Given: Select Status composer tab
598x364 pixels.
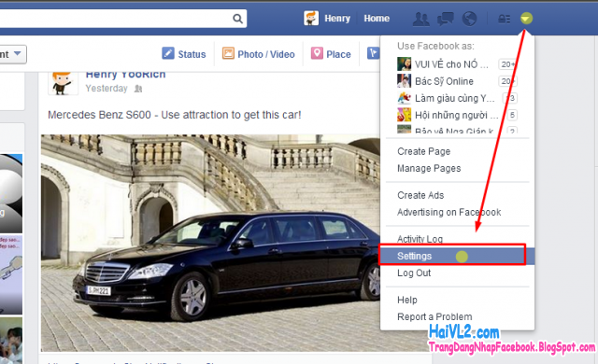Looking at the screenshot, I should coord(184,54).
